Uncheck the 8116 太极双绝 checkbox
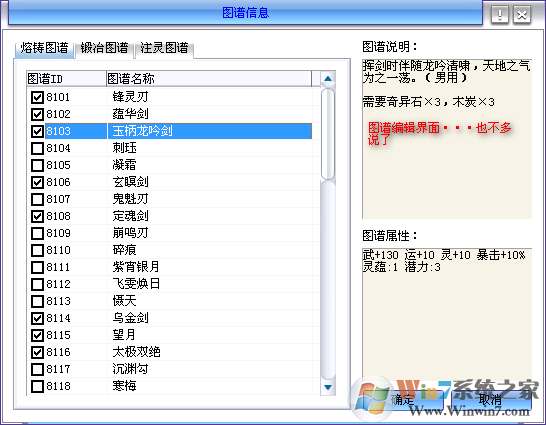 click(x=37, y=352)
